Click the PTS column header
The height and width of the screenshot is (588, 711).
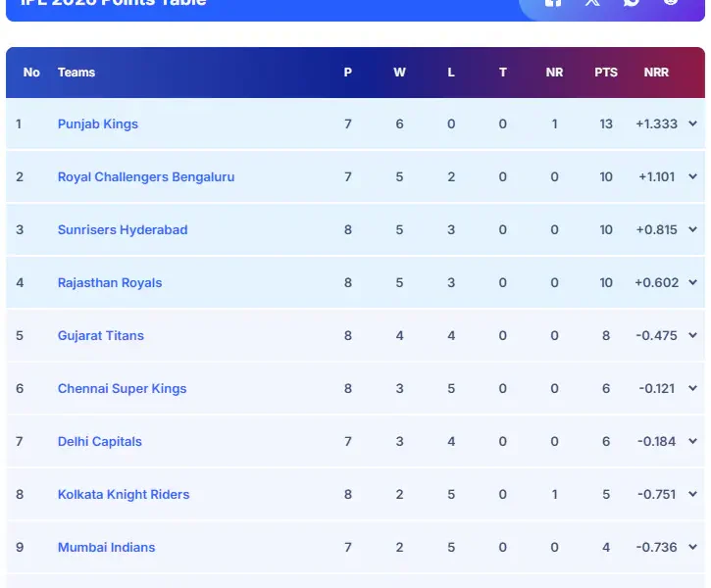[606, 73]
